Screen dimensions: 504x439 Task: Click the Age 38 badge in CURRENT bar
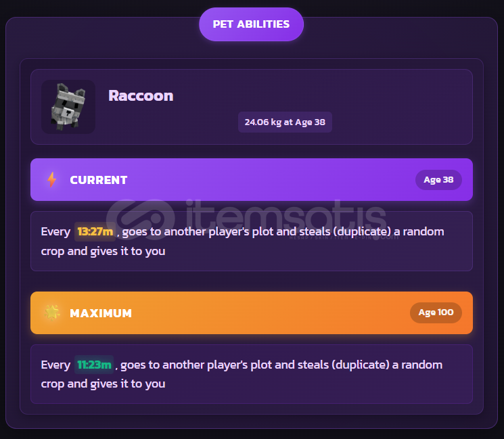coord(438,180)
